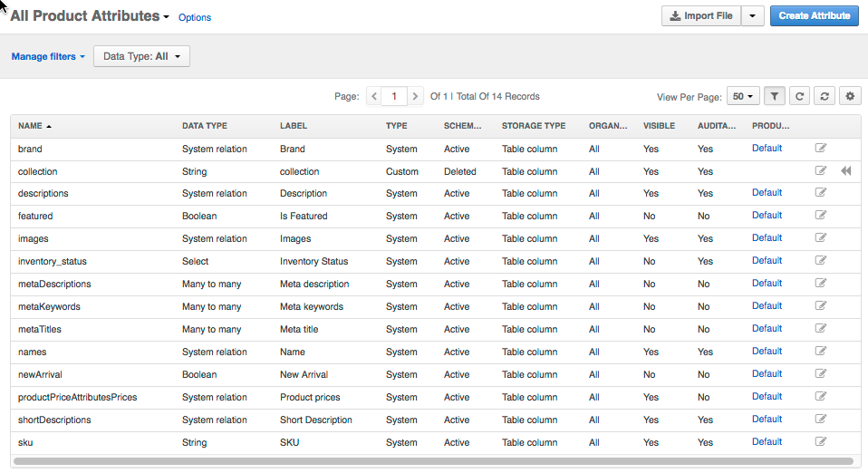Screen dimensions: 868x473
Task: Go to next page arrow
Action: 415,96
